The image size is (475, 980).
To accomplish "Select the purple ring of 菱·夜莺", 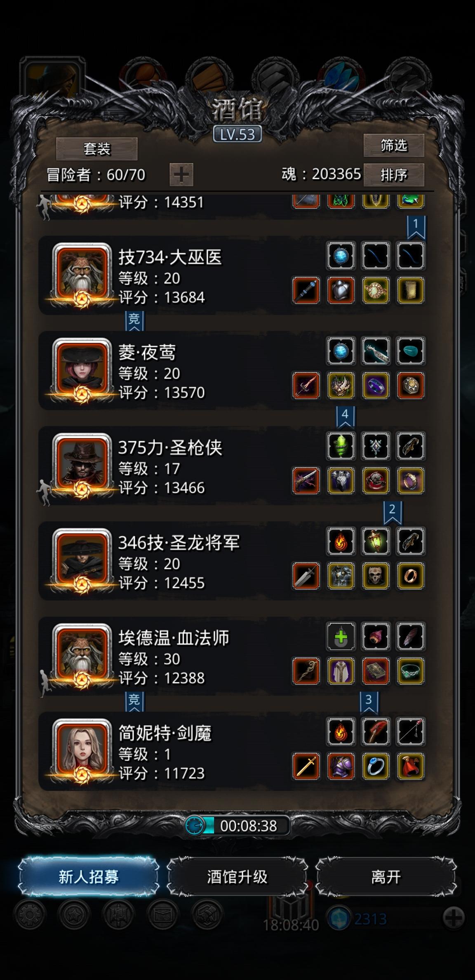I will pyautogui.click(x=376, y=386).
